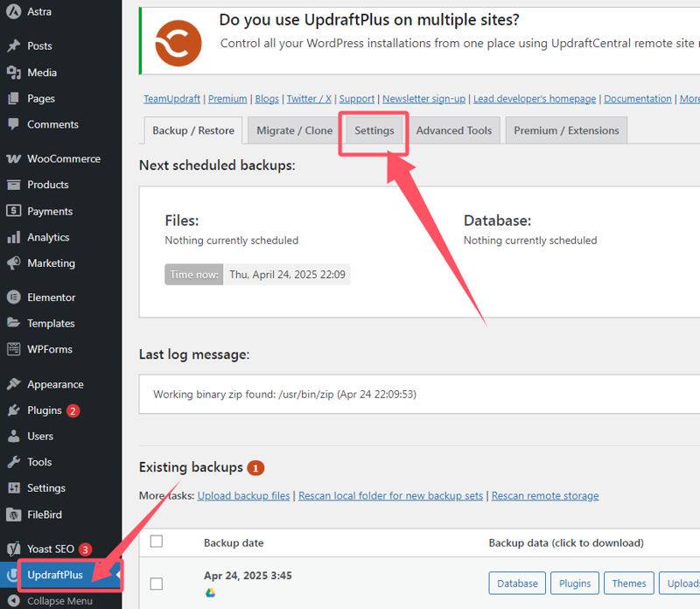Image resolution: width=700 pixels, height=609 pixels.
Task: Click the FileBird folder icon
Action: pos(13,514)
